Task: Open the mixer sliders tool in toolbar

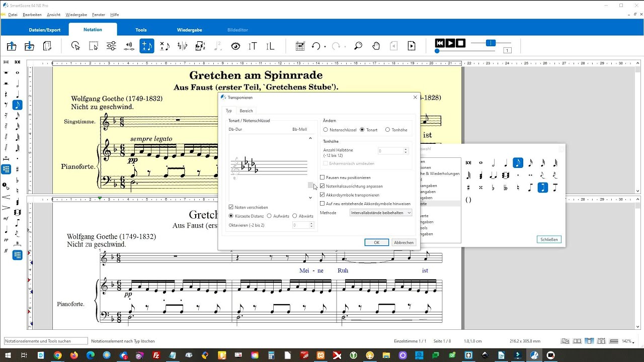Action: [111, 46]
